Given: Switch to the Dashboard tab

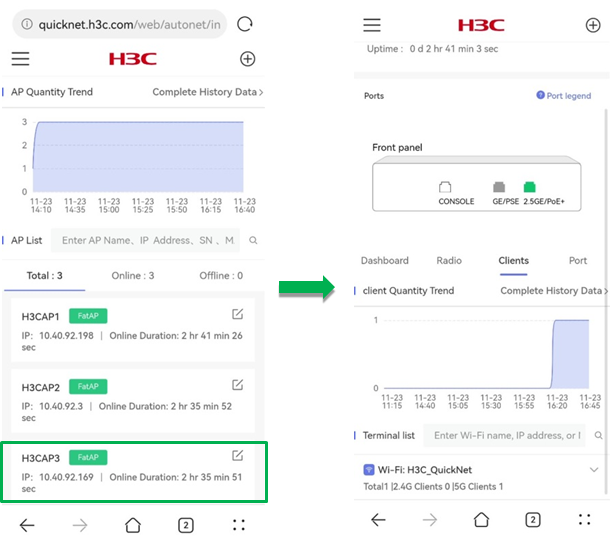Looking at the screenshot, I should 384,261.
